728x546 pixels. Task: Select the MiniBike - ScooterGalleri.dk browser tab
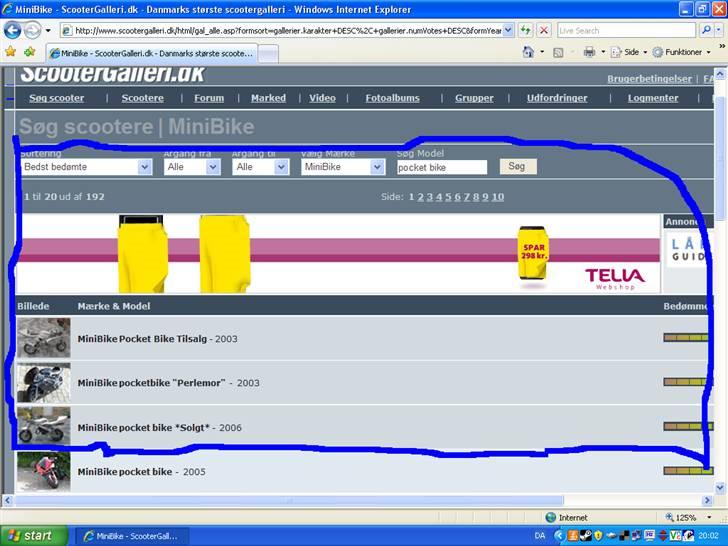point(152,53)
